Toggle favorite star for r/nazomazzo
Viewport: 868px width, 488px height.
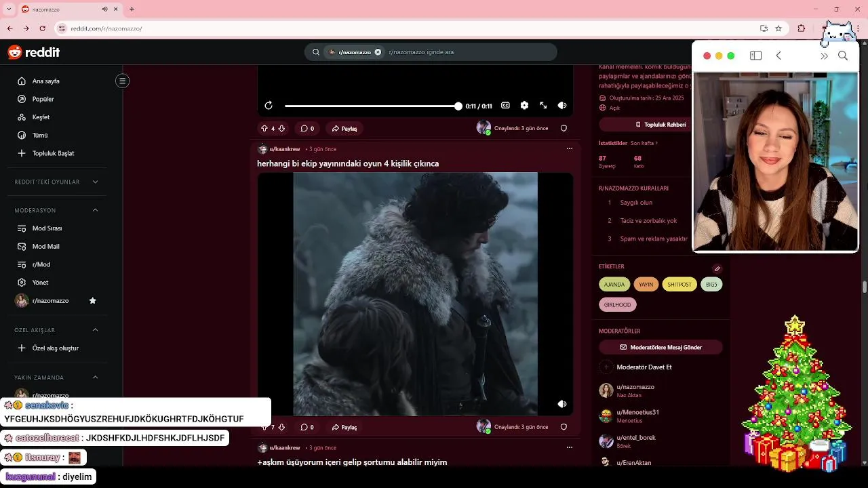click(93, 300)
